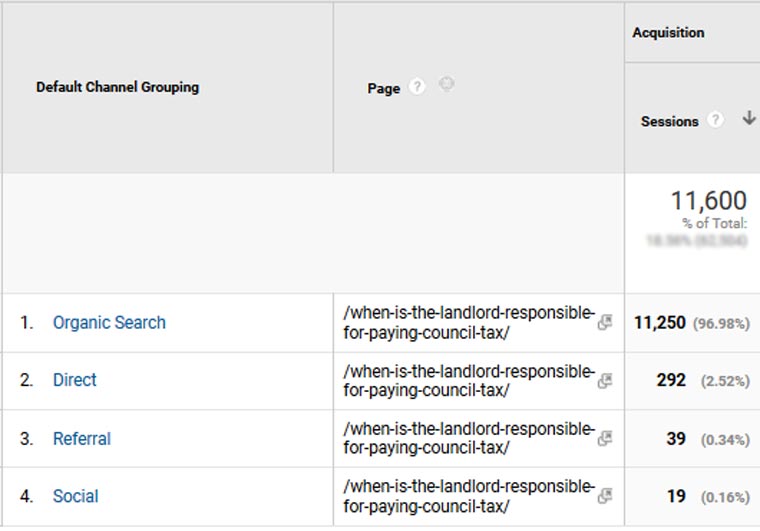
Task: Open Direct row page external link icon
Action: pos(604,380)
